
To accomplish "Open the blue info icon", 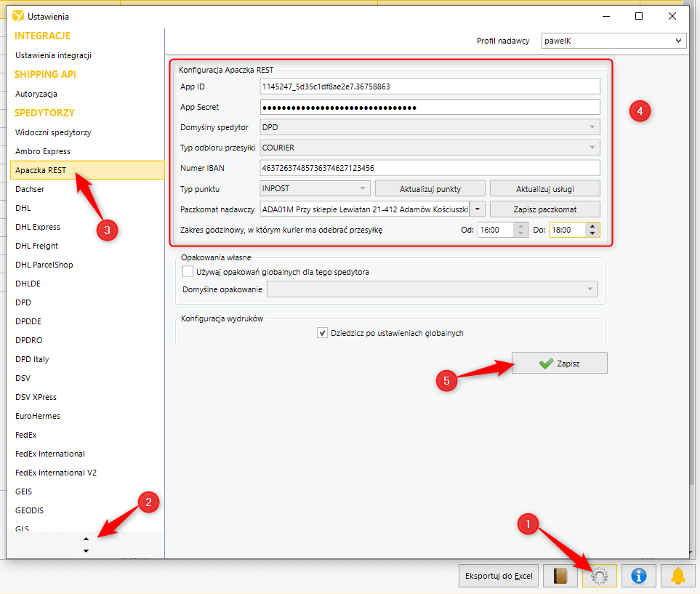I will pos(639,577).
